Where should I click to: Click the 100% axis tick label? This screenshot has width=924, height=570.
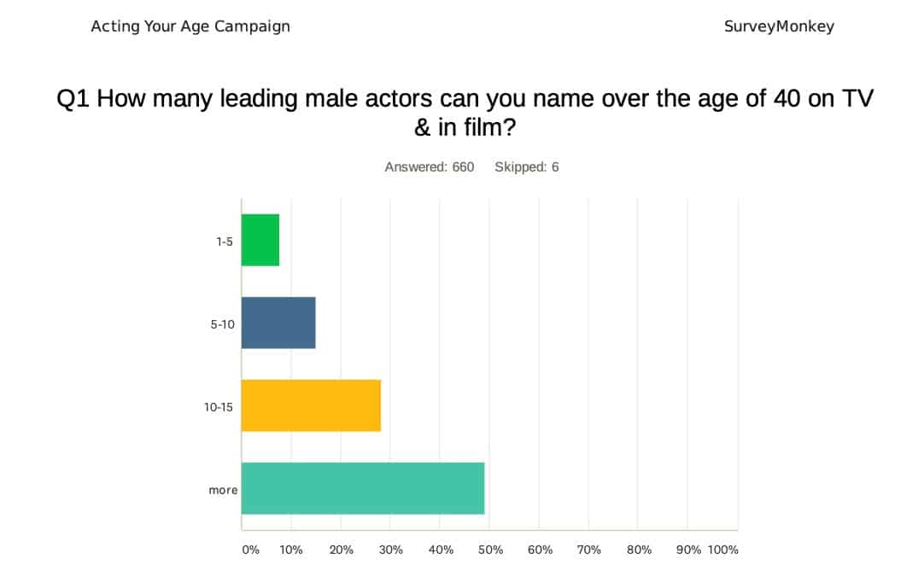pos(722,550)
